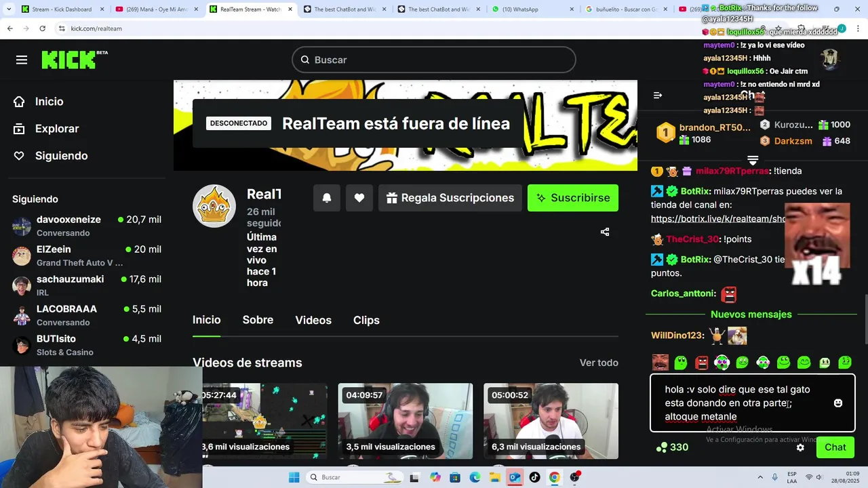Open the 04:09:57 stream video thumbnail
868x488 pixels.
click(406, 421)
